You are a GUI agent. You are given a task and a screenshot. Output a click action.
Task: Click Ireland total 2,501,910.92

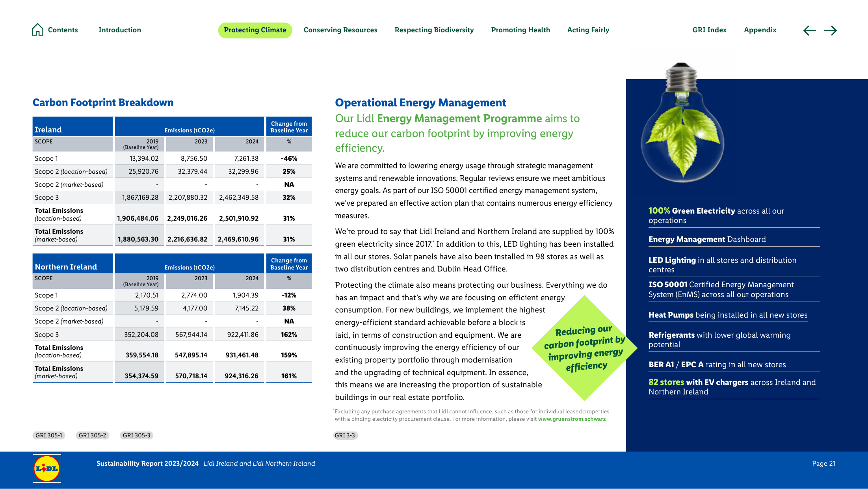point(239,218)
